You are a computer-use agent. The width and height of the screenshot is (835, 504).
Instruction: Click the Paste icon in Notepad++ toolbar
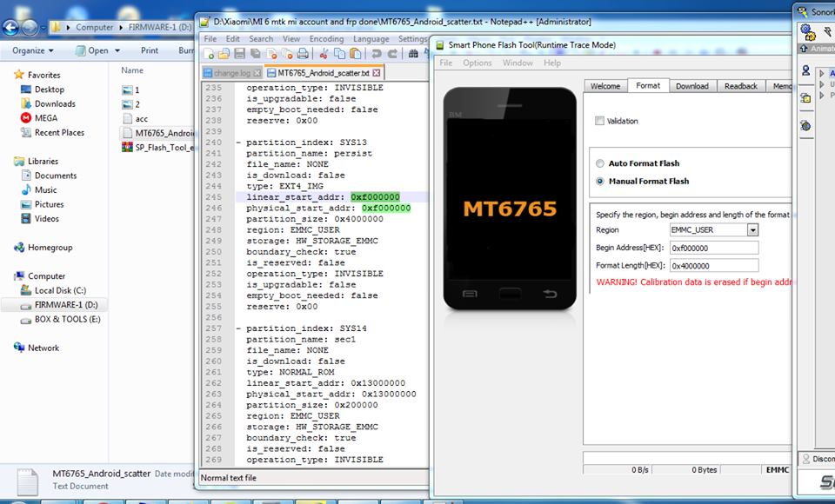pyautogui.click(x=355, y=53)
